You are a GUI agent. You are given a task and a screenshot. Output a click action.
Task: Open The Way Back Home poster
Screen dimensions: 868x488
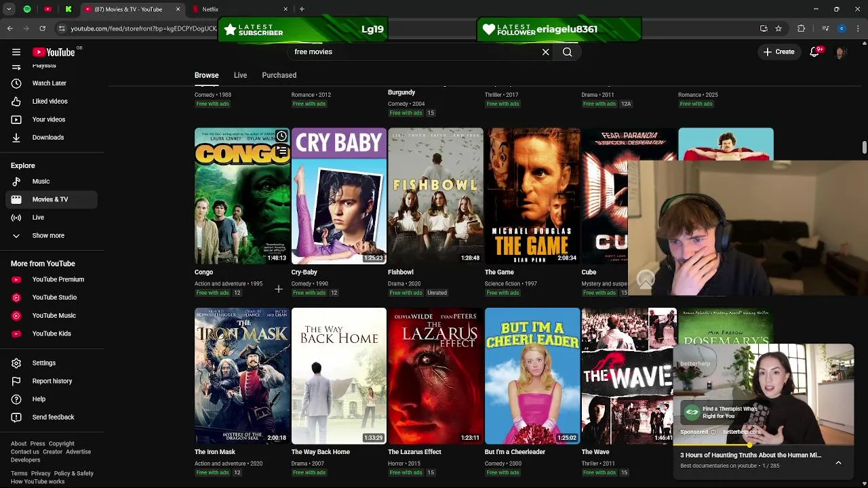[339, 376]
